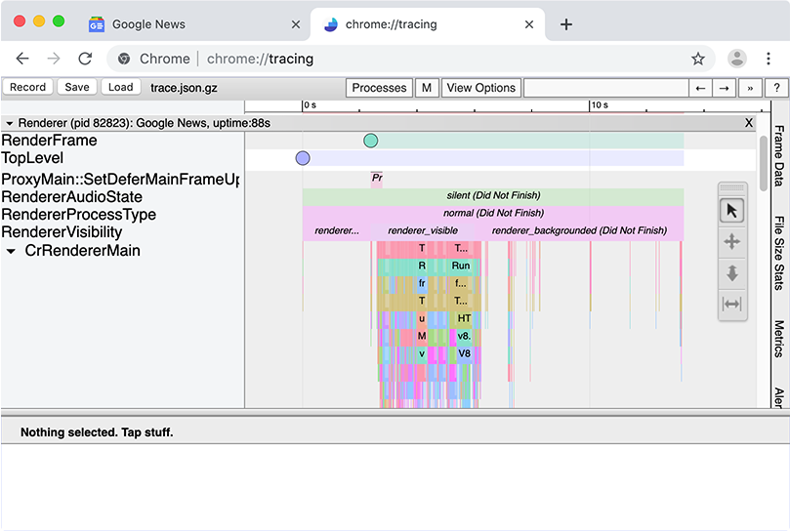This screenshot has width=790, height=532.
Task: Click the Load button
Action: pos(120,87)
